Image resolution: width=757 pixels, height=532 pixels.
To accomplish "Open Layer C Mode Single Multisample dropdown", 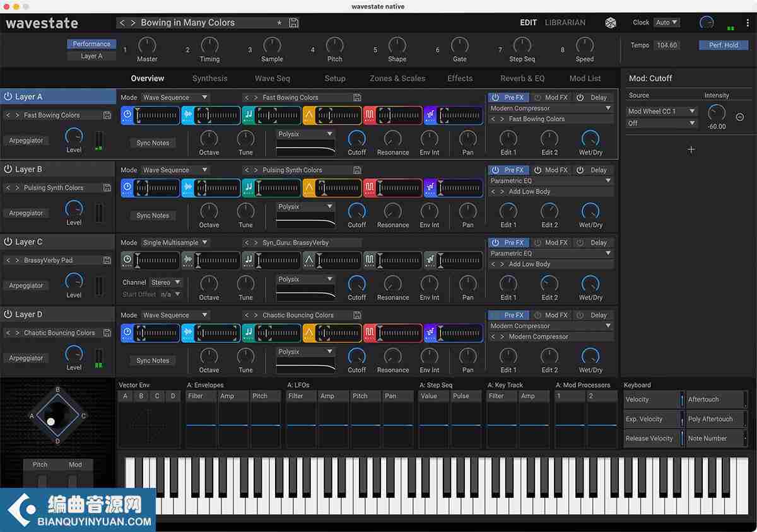I will 175,243.
